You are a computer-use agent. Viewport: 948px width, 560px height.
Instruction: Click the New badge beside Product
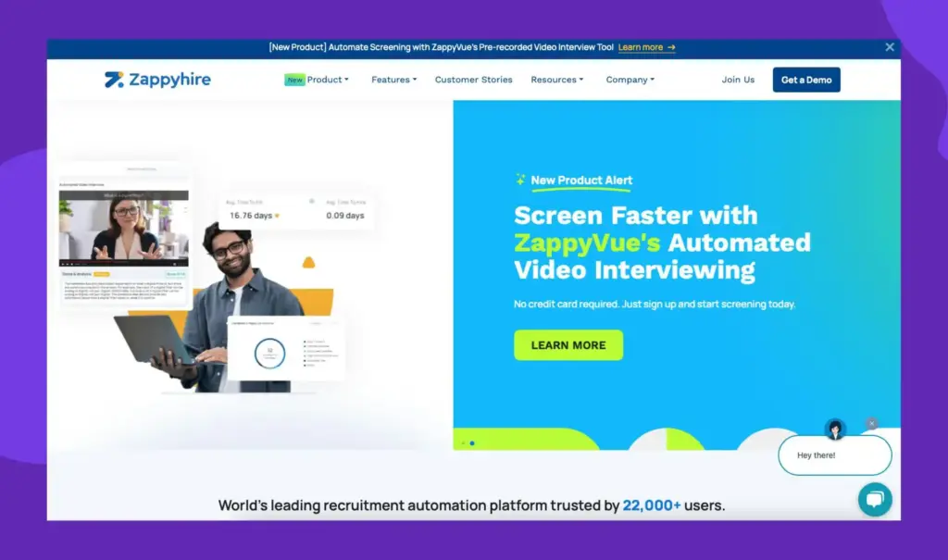[x=294, y=80]
